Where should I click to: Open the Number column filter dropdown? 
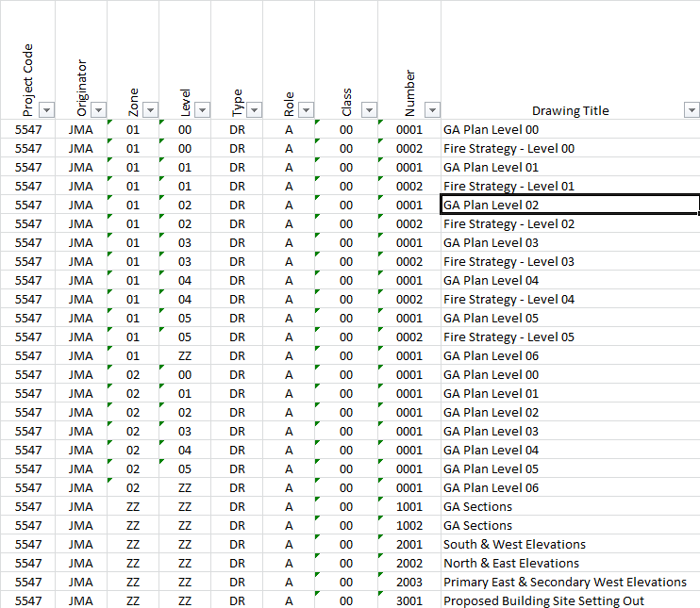click(x=433, y=109)
